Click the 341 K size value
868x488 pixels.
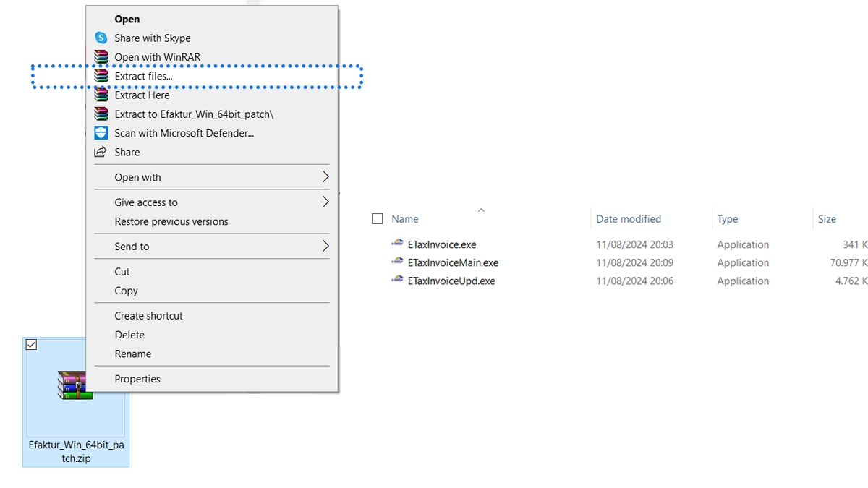coord(855,244)
